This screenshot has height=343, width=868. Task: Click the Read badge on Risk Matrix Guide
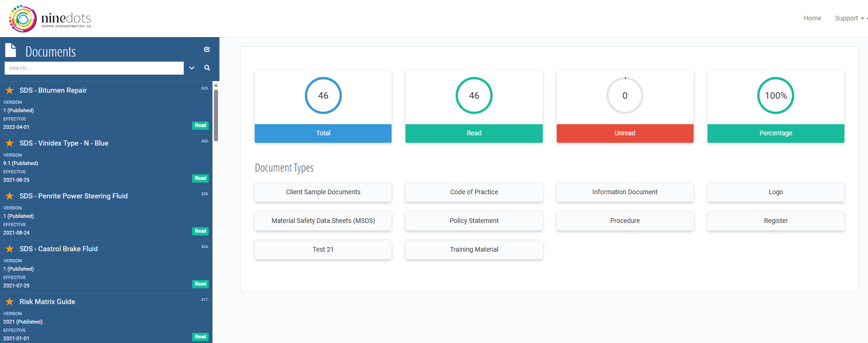click(200, 337)
